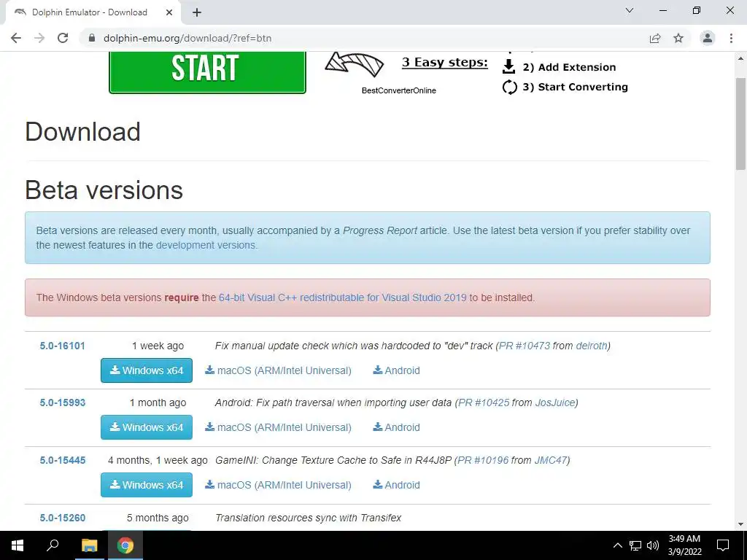Click the 3 Easy steps heading
This screenshot has width=747, height=560.
coord(445,63)
